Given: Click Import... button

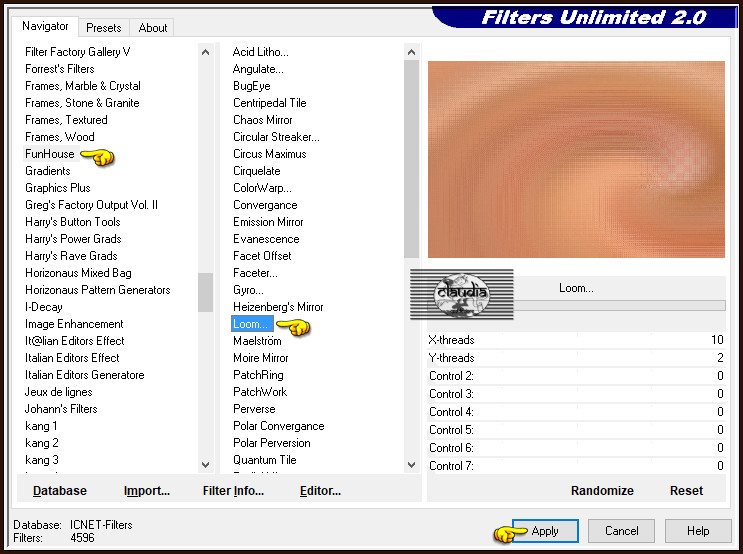Looking at the screenshot, I should 146,490.
